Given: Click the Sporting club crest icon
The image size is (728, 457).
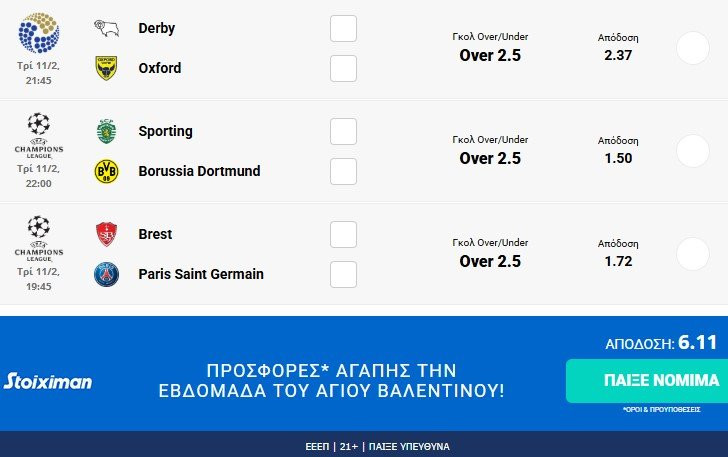Looking at the screenshot, I should [106, 131].
